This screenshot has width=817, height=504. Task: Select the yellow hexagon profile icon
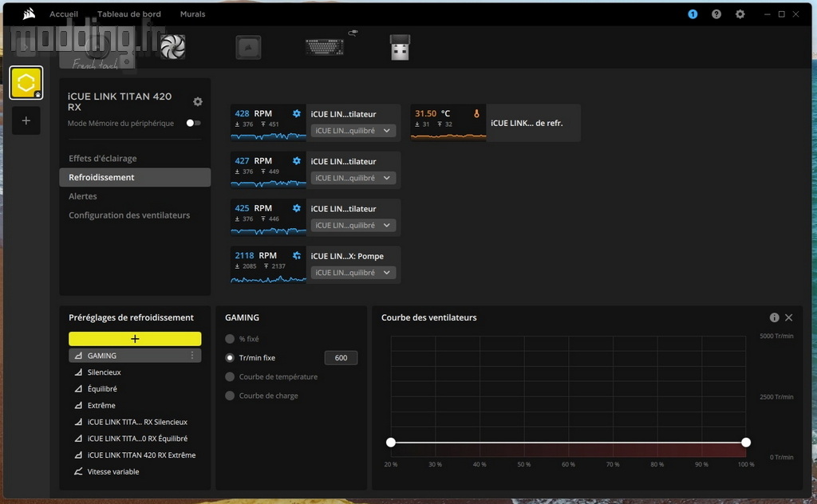[x=26, y=82]
